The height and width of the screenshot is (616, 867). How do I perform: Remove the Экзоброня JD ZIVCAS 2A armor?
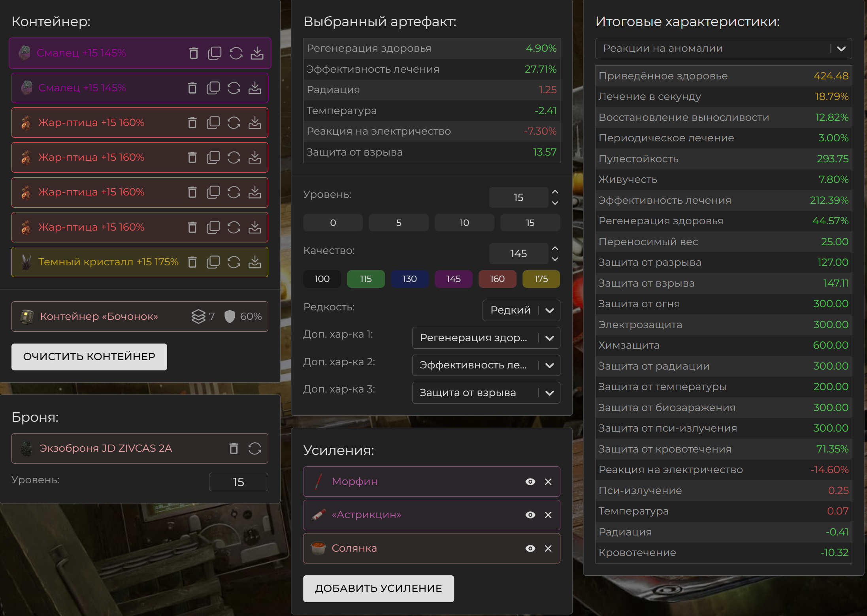(234, 448)
